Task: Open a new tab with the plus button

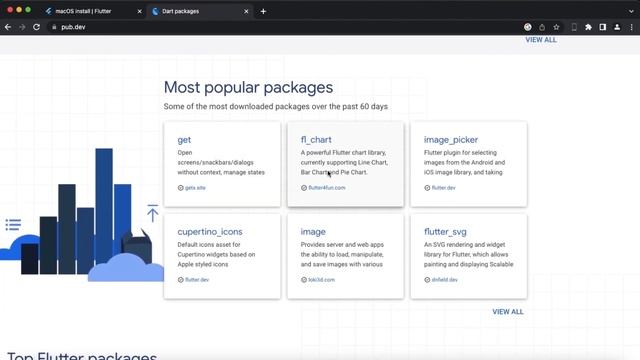Action: 263,11
